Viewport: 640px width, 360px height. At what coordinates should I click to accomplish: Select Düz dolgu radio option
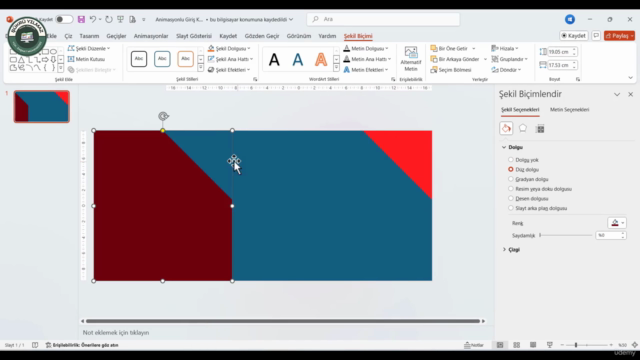pos(511,169)
